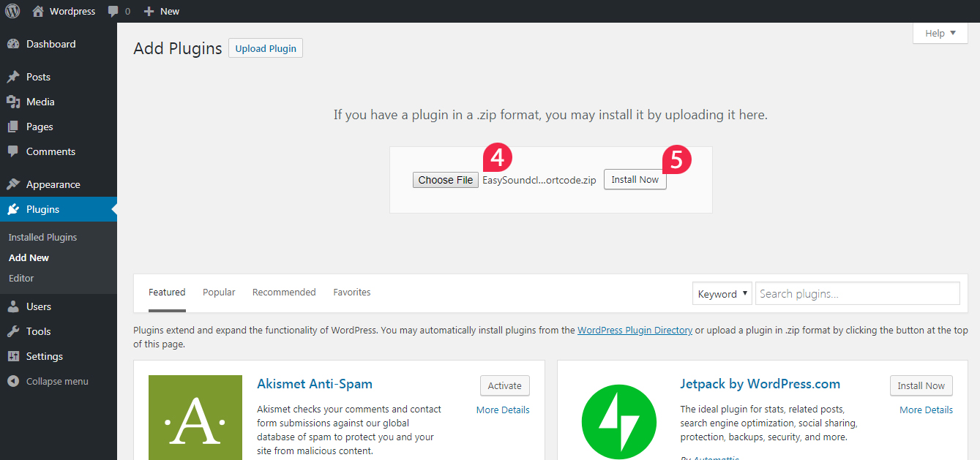This screenshot has height=460, width=980.
Task: Open the Media library icon
Action: 13,102
